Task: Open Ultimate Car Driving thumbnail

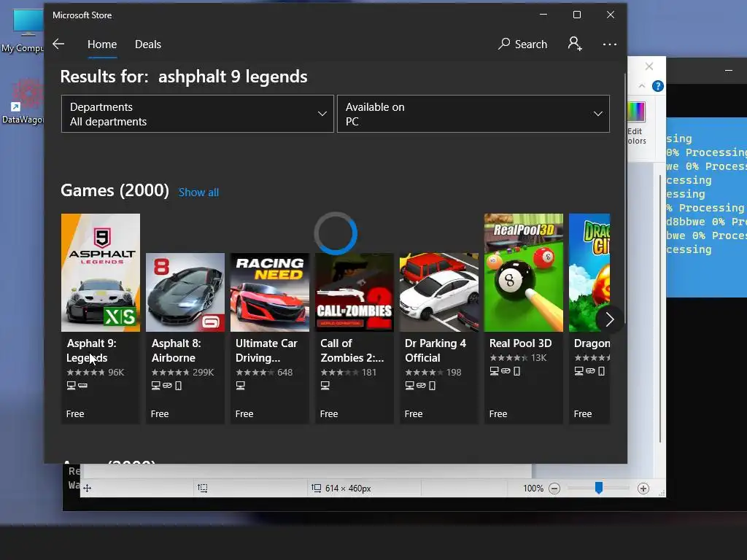Action: (270, 292)
